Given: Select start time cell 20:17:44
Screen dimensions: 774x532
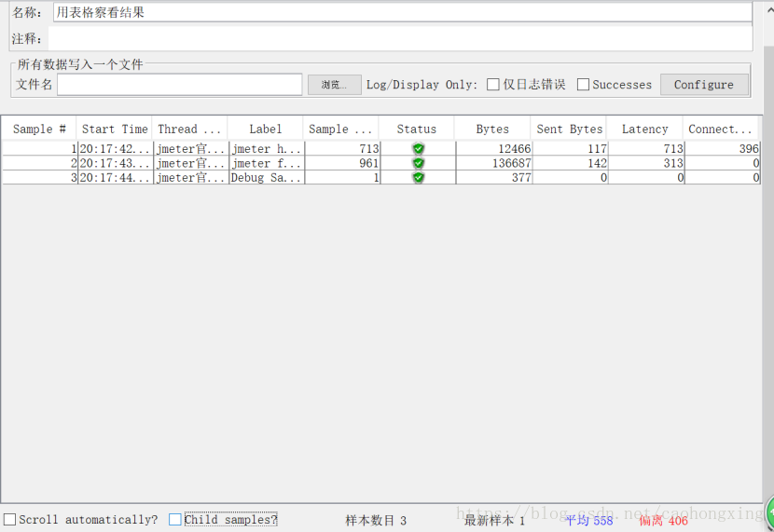Looking at the screenshot, I should tap(115, 177).
